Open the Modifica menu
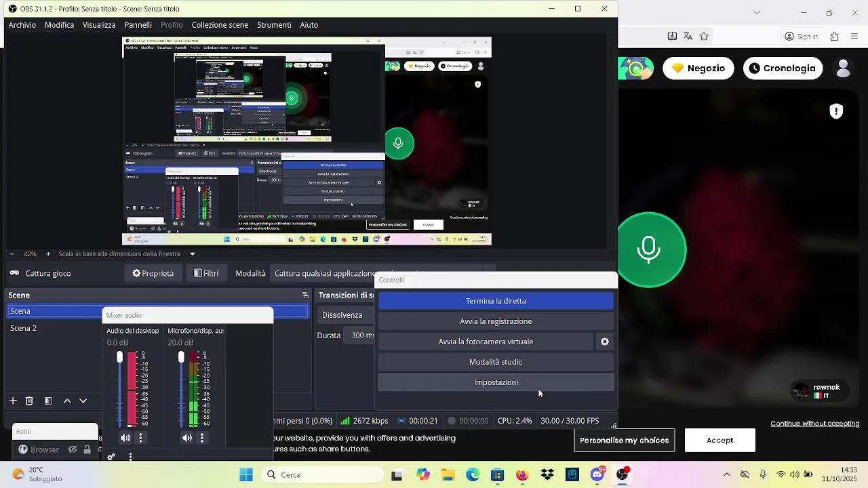Viewport: 868px width, 488px height. coord(60,24)
